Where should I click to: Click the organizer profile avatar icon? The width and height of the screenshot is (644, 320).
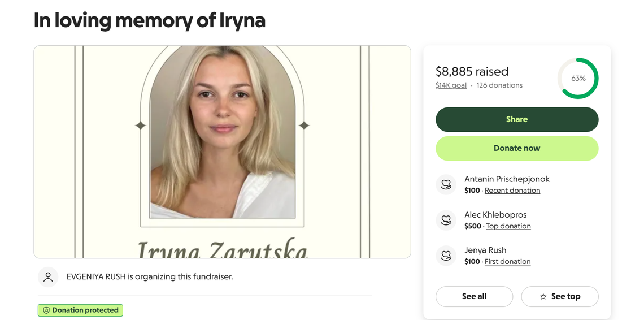click(48, 277)
